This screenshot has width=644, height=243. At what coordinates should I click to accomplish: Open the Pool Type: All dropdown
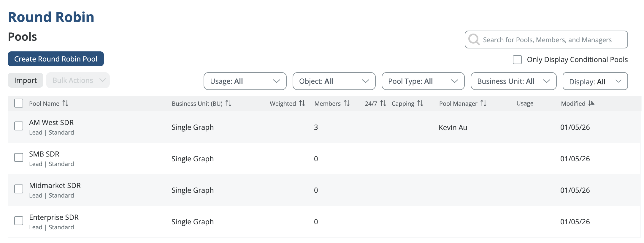pos(423,81)
